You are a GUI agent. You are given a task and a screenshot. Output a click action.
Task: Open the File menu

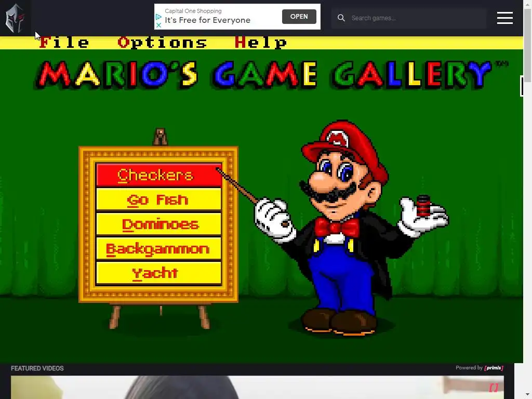pos(64,43)
